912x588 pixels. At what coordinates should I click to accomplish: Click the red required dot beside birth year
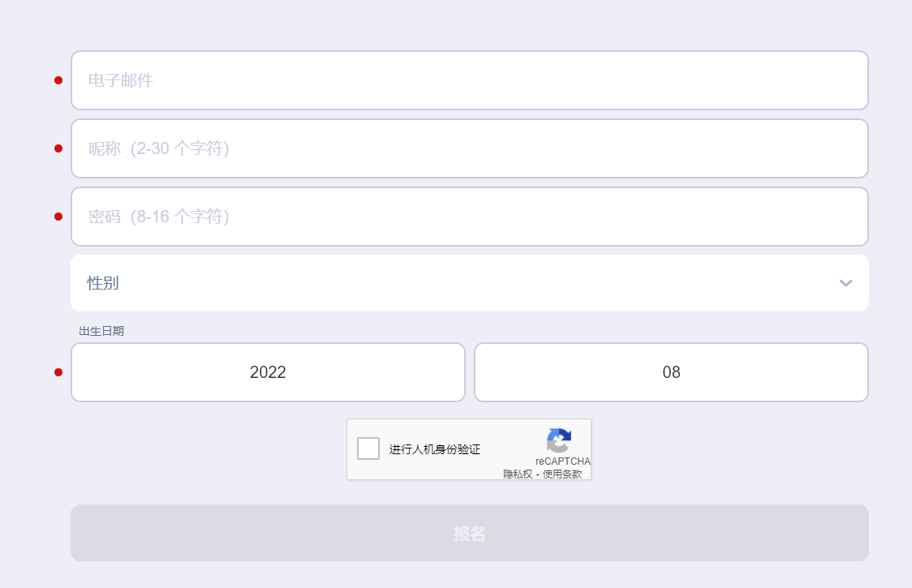[x=58, y=372]
